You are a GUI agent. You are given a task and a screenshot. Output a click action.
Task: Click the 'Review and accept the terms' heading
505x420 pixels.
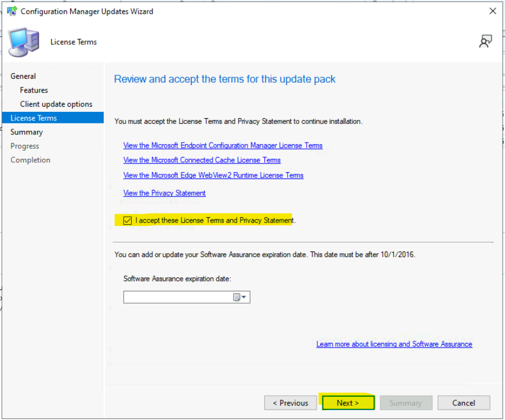225,79
